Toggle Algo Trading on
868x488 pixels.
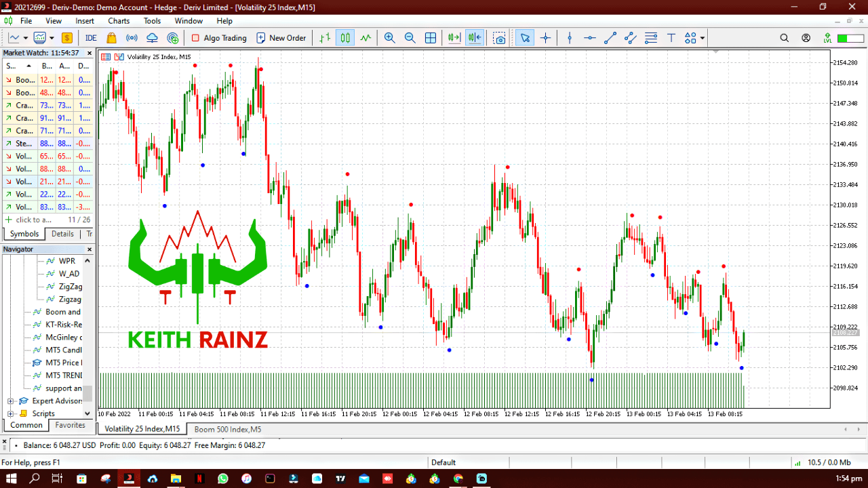[x=218, y=38]
